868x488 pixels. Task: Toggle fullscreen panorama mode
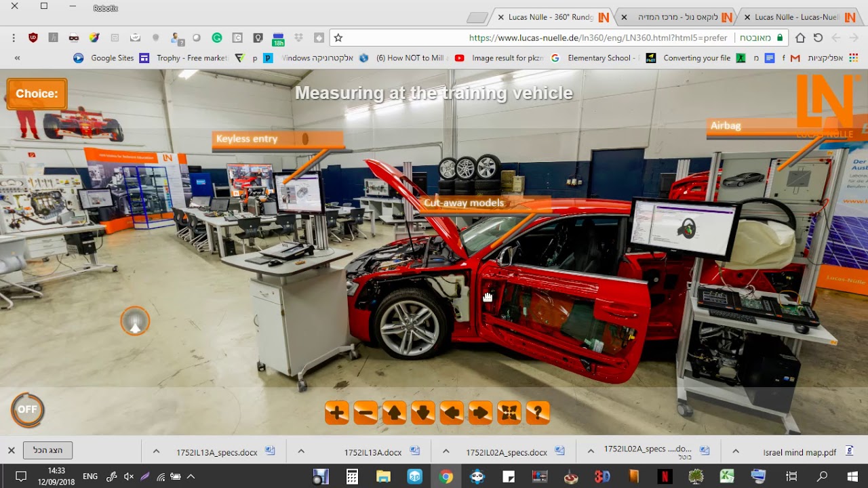coord(509,412)
